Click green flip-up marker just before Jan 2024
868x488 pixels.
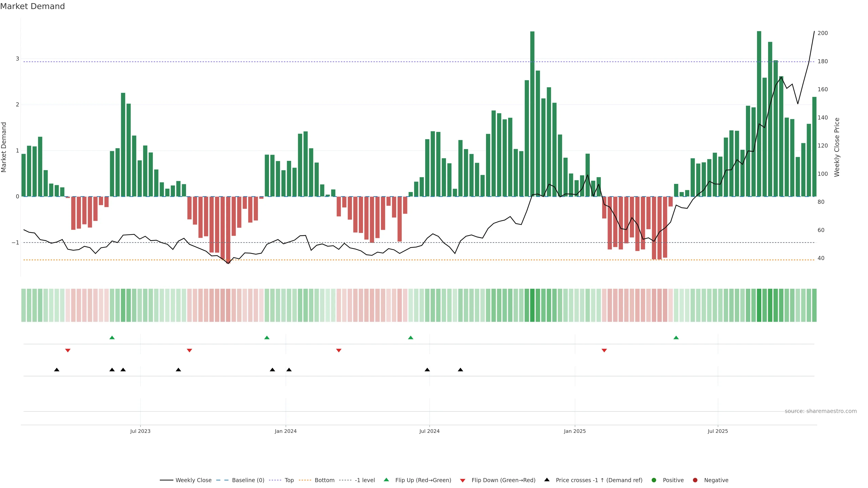[x=267, y=338]
